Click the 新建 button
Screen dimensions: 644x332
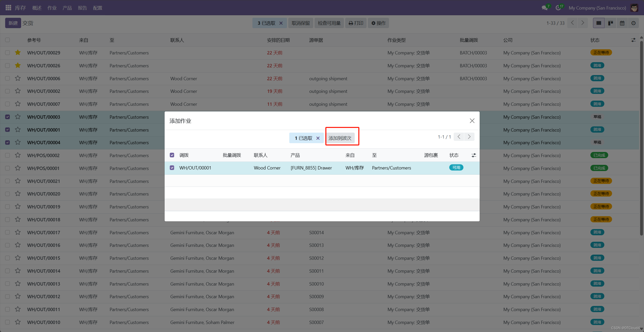(x=13, y=23)
